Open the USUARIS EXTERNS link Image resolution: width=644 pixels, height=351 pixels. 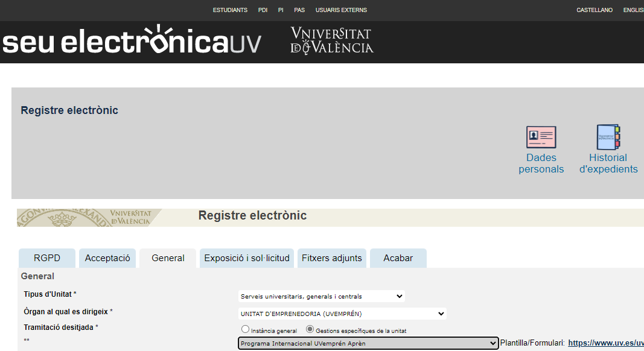click(341, 10)
